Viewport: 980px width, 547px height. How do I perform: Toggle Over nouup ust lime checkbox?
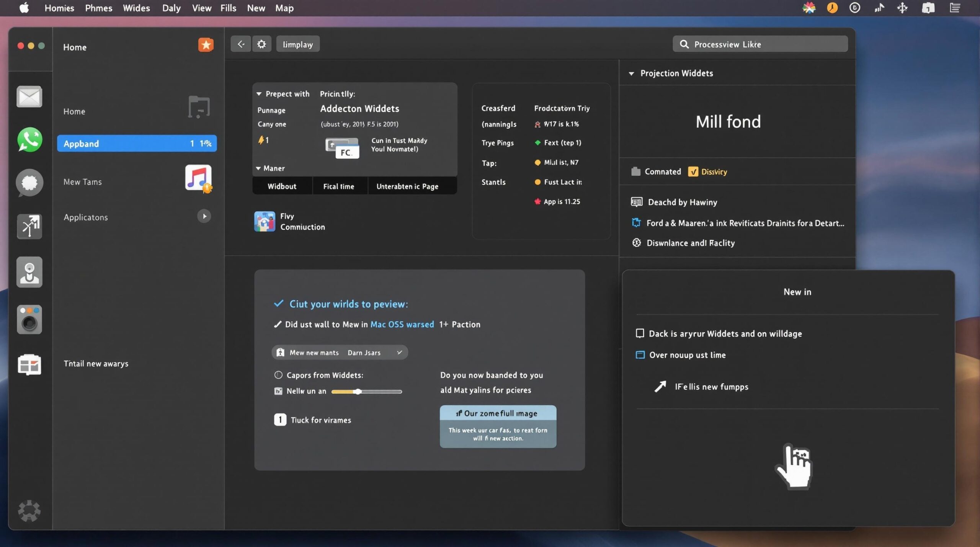[x=640, y=354]
